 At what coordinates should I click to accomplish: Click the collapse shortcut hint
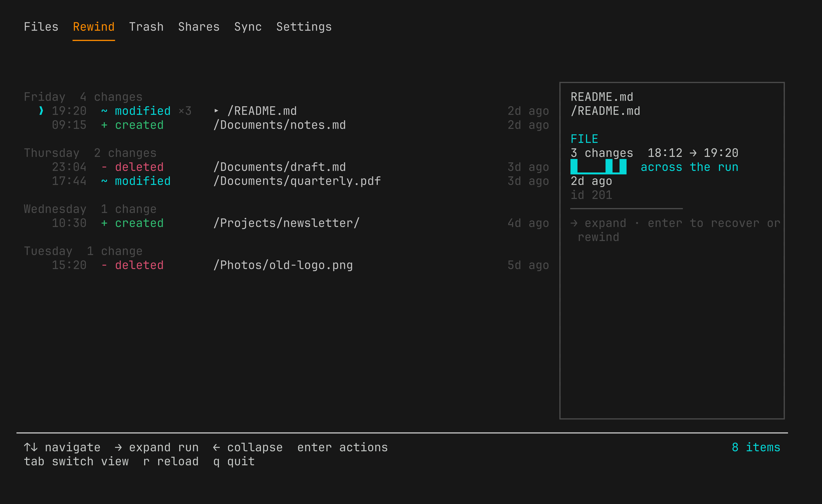(x=248, y=447)
